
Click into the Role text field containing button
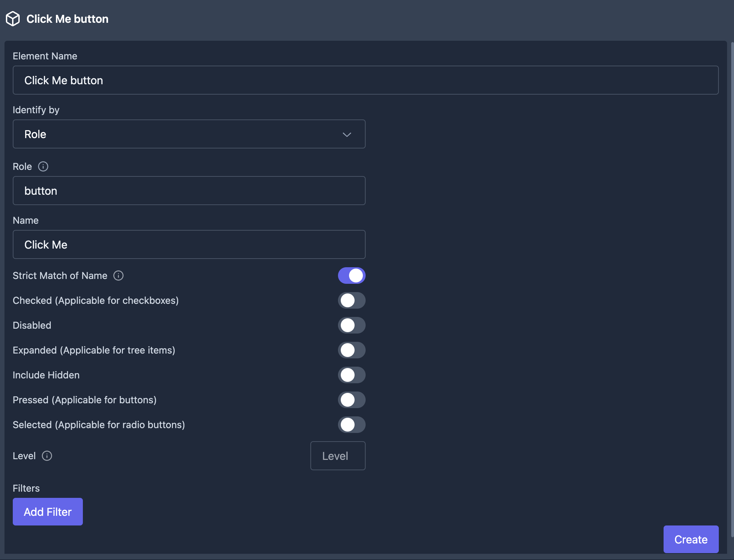coord(189,191)
